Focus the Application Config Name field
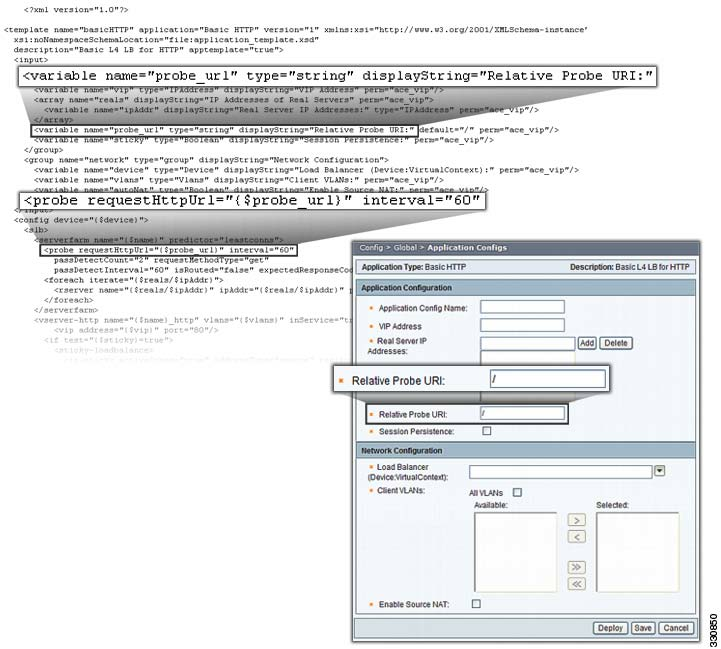Image resolution: width=721 pixels, height=649 pixels. [x=522, y=307]
